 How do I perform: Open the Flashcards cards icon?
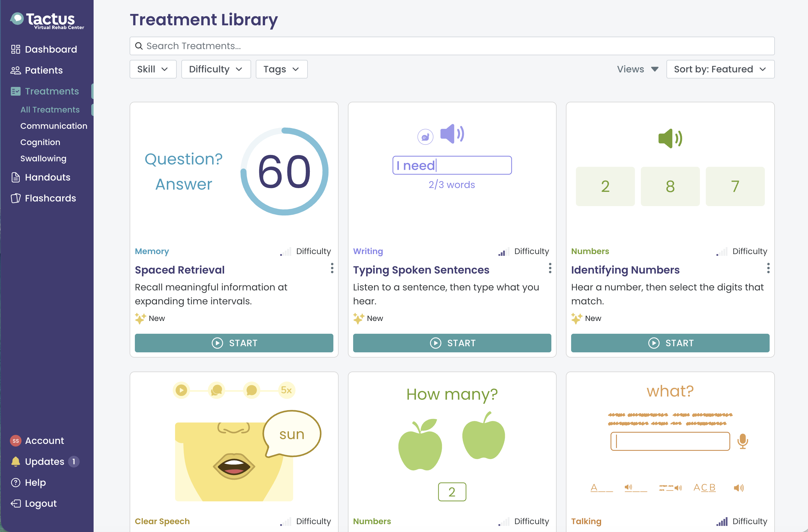click(x=16, y=198)
